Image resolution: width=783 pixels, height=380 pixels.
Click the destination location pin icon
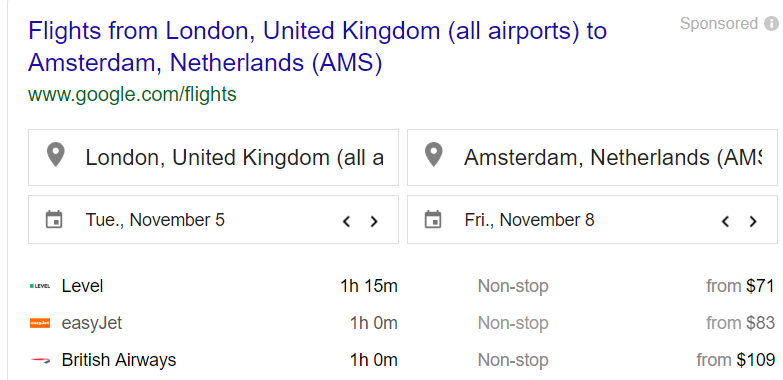pos(434,155)
